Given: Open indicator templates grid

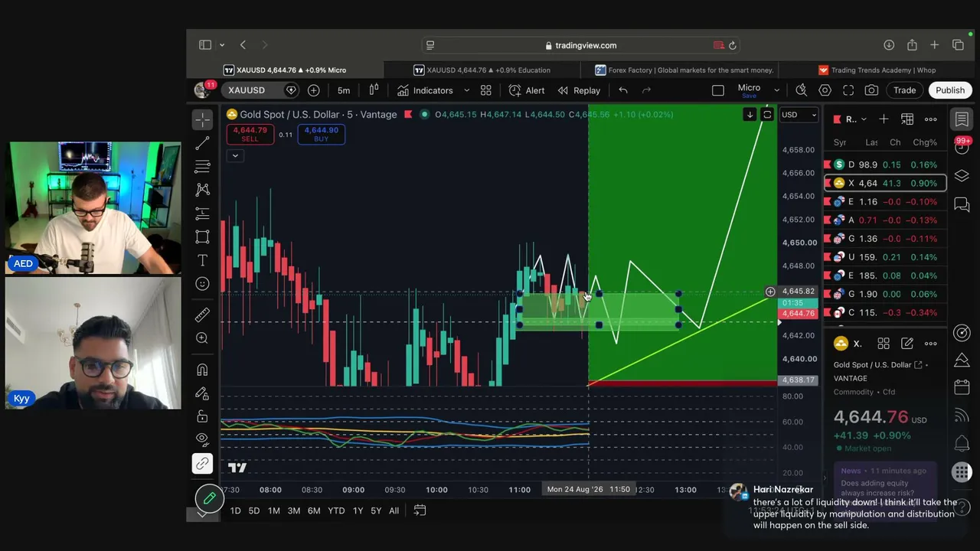Looking at the screenshot, I should pos(485,90).
